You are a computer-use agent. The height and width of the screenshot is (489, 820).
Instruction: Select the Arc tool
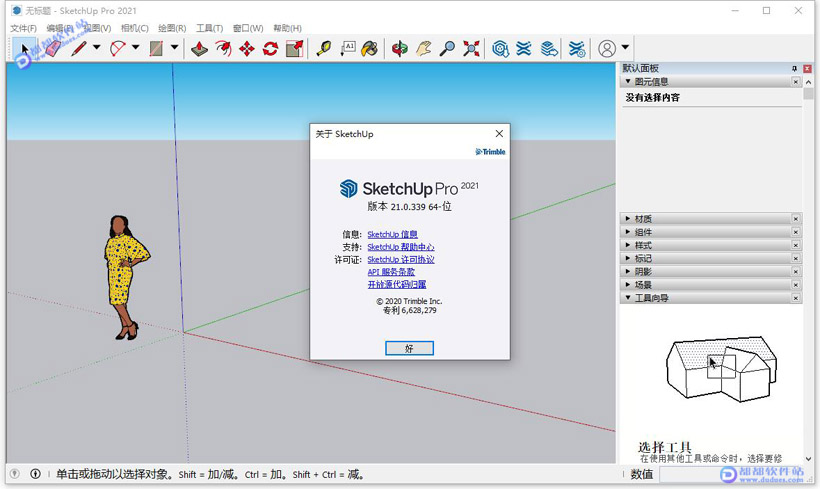click(118, 49)
